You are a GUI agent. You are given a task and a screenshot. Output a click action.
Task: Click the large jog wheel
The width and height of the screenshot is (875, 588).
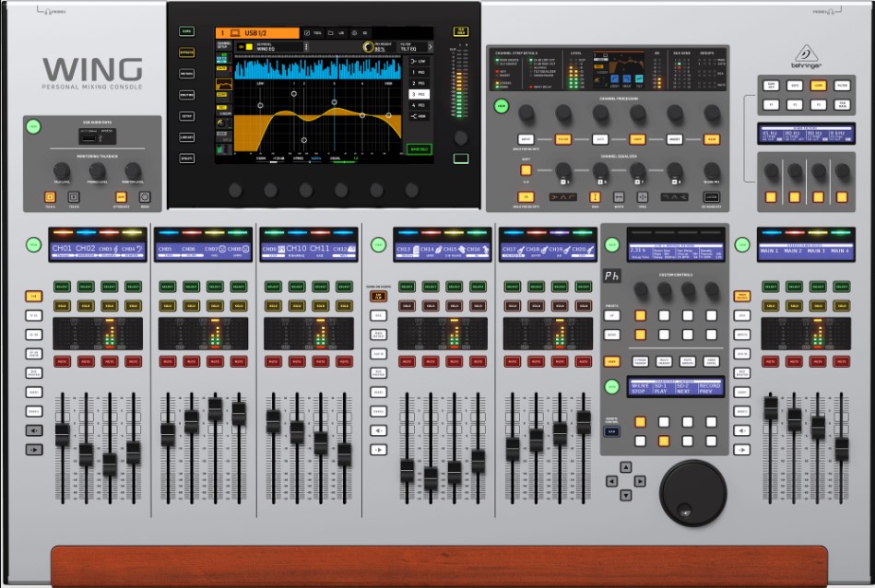click(693, 492)
